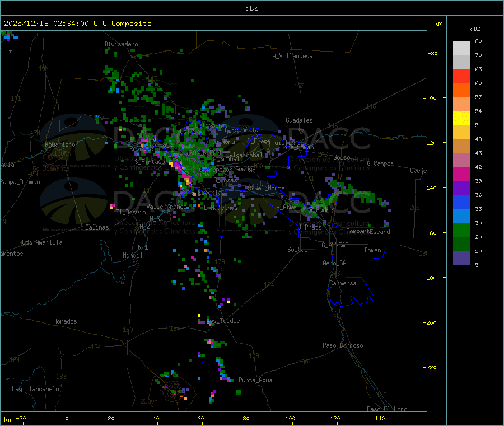Pick the dark green 20 dBZ swatch
The image size is (504, 426).
[461, 244]
